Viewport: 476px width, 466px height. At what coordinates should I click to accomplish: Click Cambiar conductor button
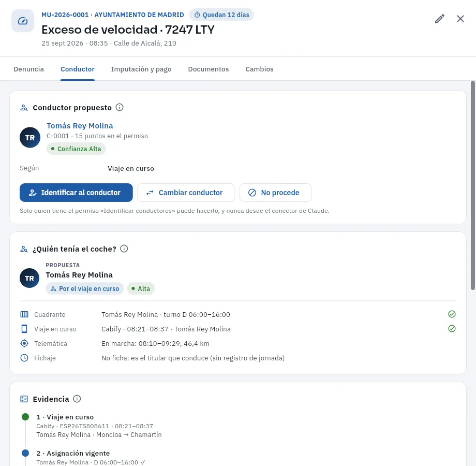coord(186,193)
